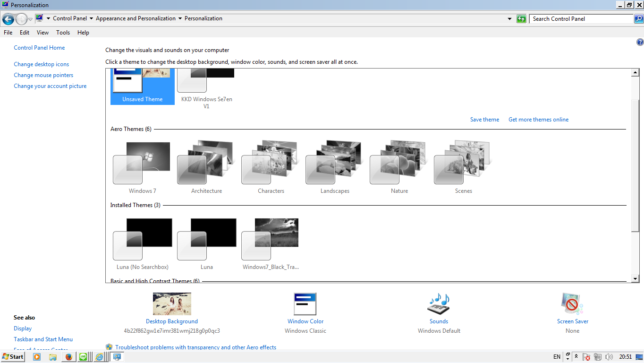Image resolution: width=644 pixels, height=363 pixels.
Task: Open Action Center flag icon
Action: click(x=586, y=357)
